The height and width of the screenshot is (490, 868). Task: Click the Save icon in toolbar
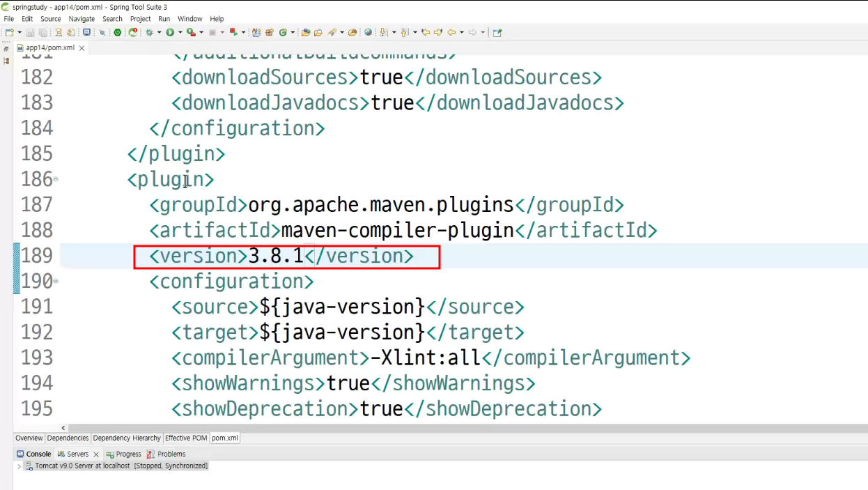(30, 32)
